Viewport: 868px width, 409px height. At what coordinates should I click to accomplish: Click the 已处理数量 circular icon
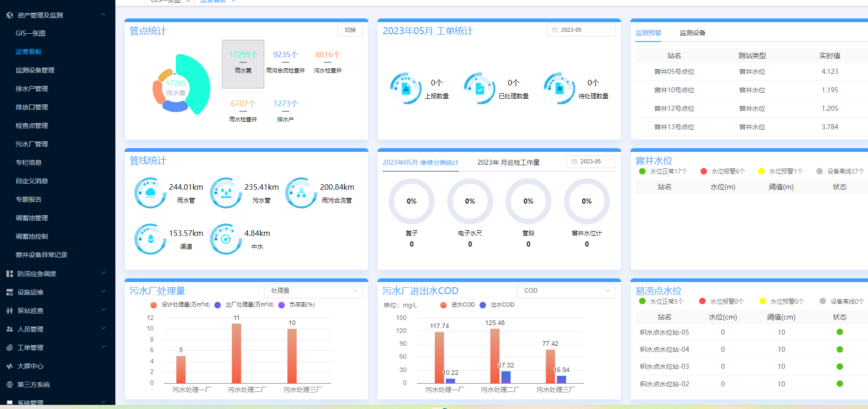[x=479, y=88]
